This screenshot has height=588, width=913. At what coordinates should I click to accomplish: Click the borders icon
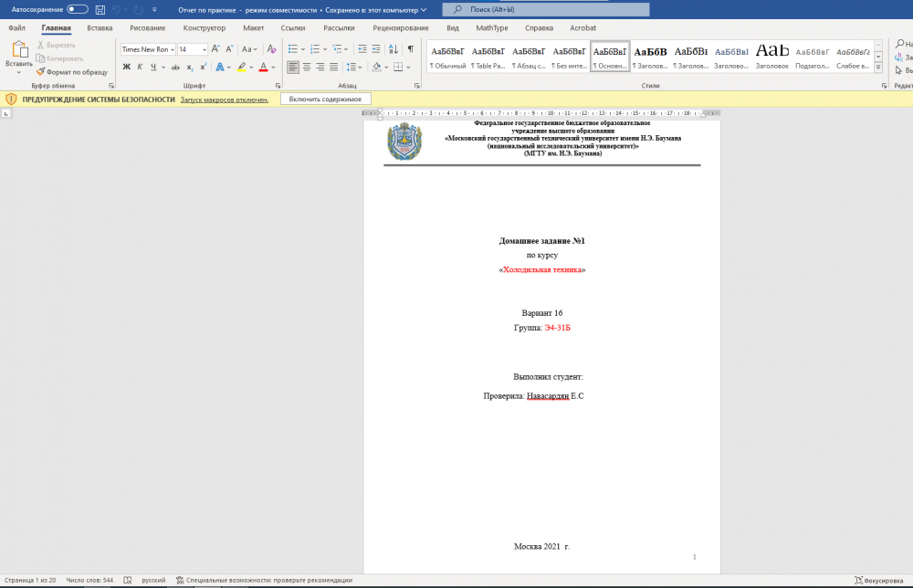398,67
